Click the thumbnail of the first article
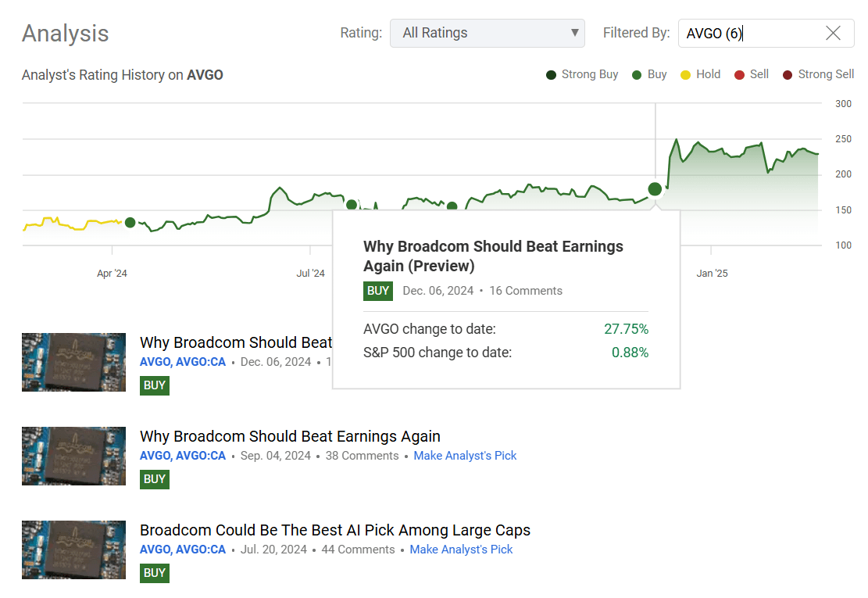Viewport: 868px width, 598px height. pyautogui.click(x=73, y=362)
